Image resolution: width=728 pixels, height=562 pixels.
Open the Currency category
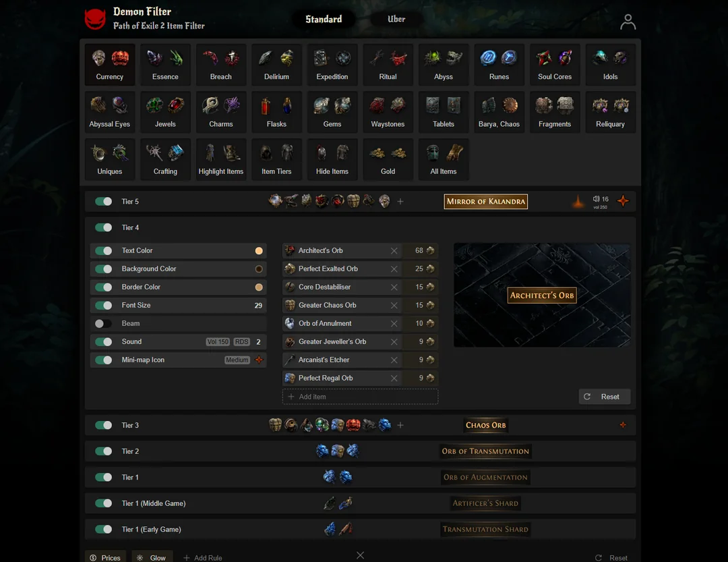(x=110, y=65)
